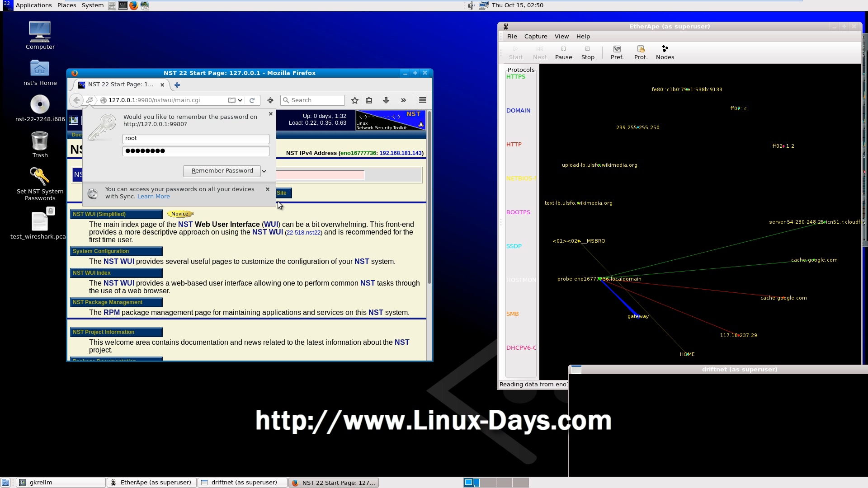This screenshot has height=488, width=868.
Task: Open View menu in EtherApe
Action: coord(561,37)
